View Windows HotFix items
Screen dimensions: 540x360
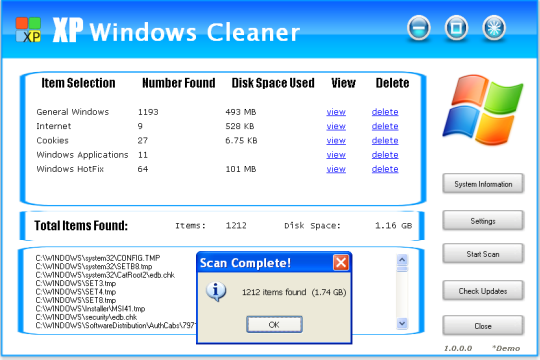pyautogui.click(x=336, y=169)
